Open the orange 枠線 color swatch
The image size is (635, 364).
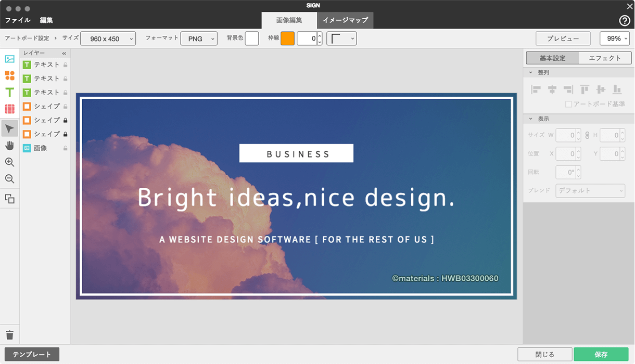287,38
